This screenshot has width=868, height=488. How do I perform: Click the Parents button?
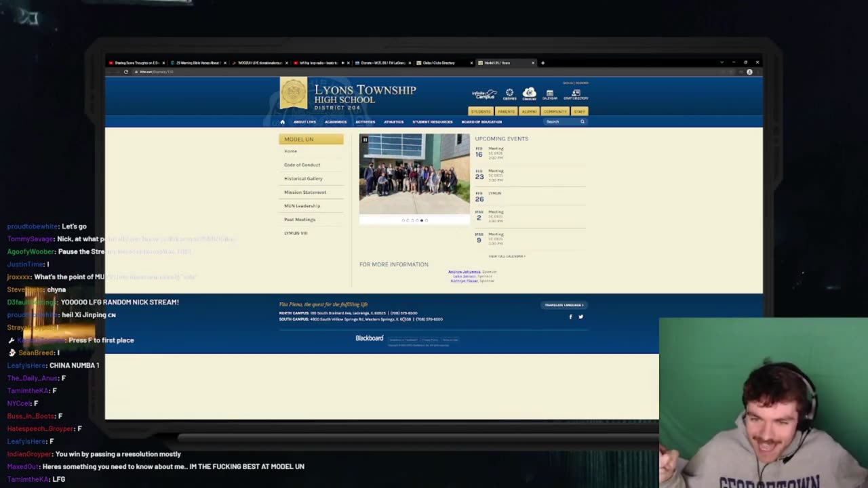pyautogui.click(x=506, y=111)
